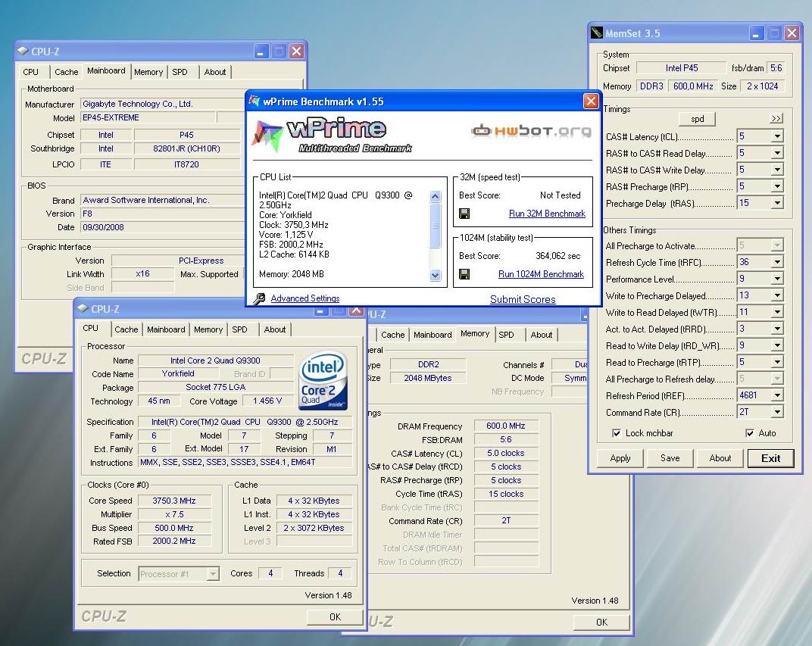The height and width of the screenshot is (646, 812).
Task: Minimize the CPU-Z Mainboard window
Action: click(261, 51)
